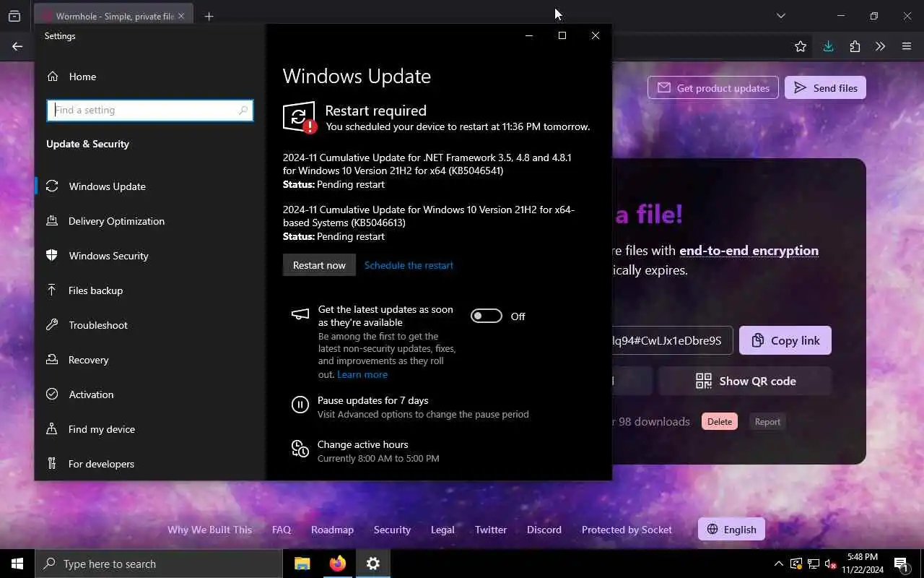
Task: Click the tray icon next to the hidden icons chevron
Action: [x=796, y=564]
